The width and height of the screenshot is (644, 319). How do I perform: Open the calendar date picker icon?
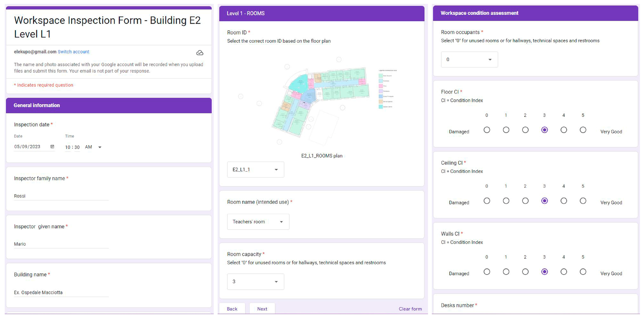point(52,147)
